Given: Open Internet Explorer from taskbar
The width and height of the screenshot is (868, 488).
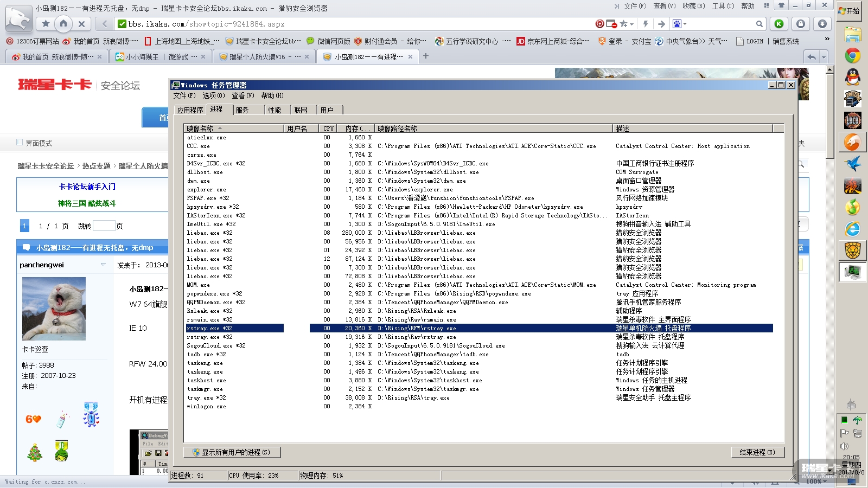Looking at the screenshot, I should tap(853, 229).
